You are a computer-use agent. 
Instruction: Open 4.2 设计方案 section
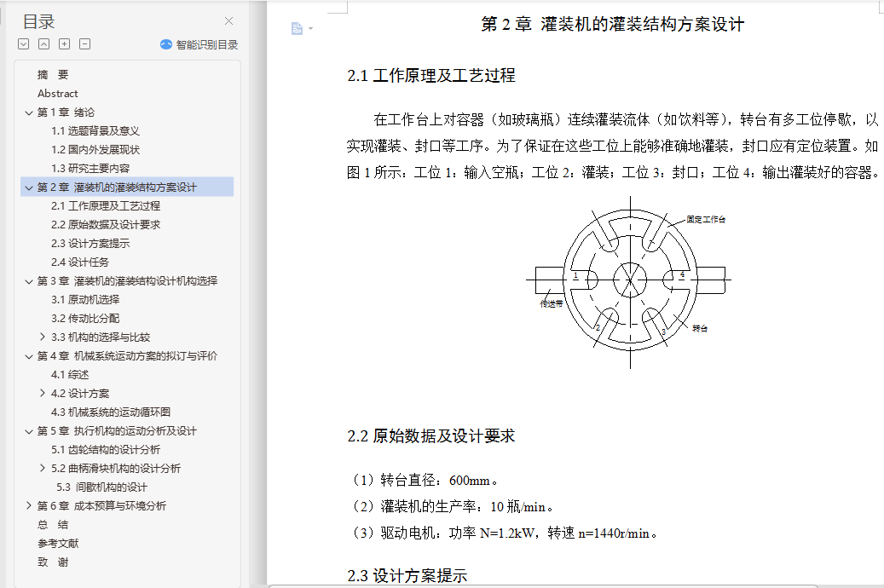click(x=80, y=394)
